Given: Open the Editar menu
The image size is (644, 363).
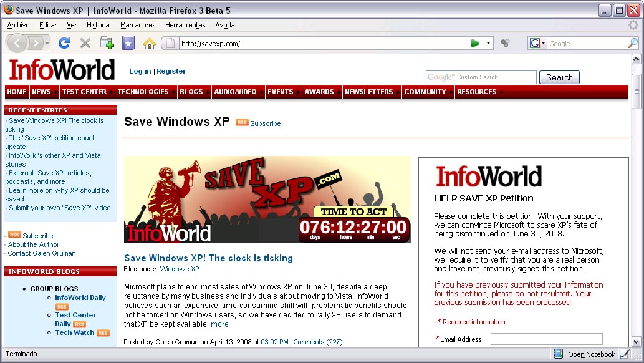Looking at the screenshot, I should (48, 25).
